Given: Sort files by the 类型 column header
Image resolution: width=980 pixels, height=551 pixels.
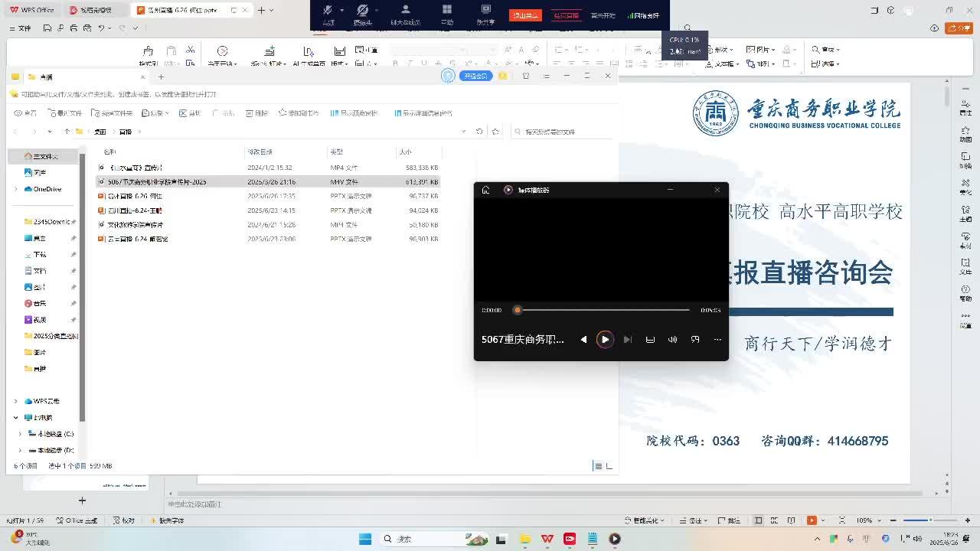Looking at the screenshot, I should pyautogui.click(x=337, y=152).
